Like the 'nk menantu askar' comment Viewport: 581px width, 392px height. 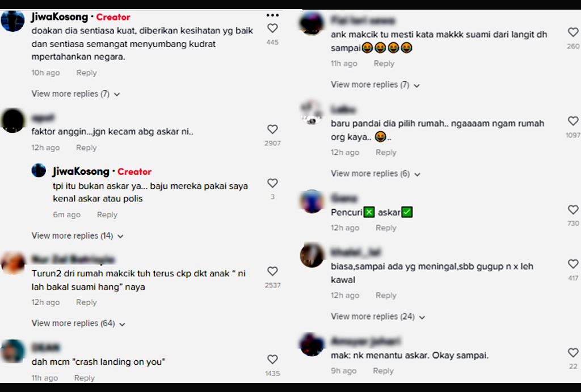(573, 352)
